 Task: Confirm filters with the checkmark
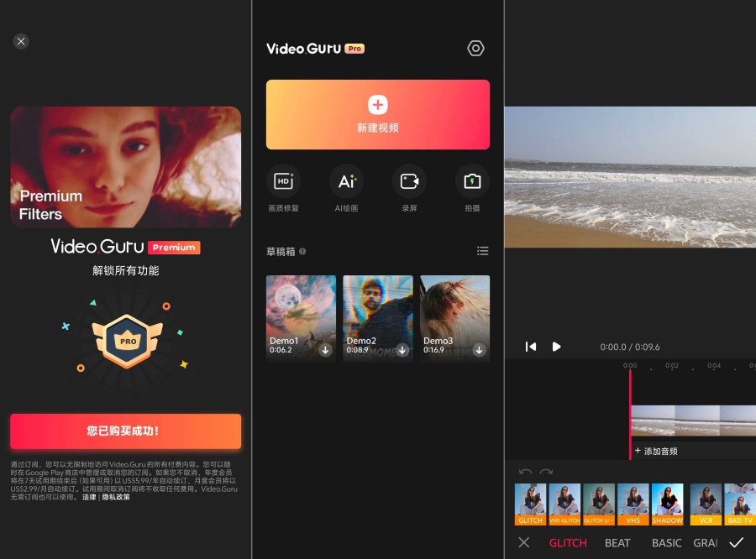738,542
